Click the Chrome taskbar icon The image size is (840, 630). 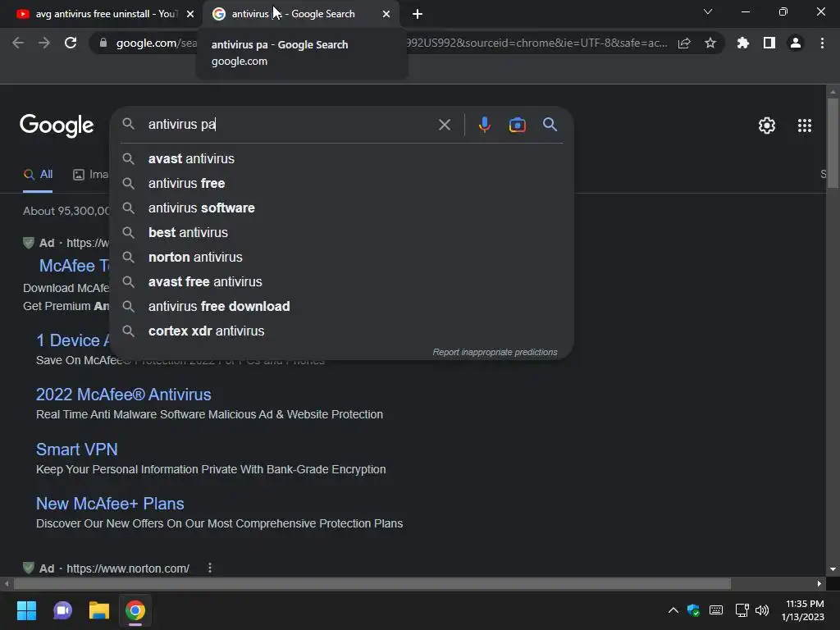[135, 610]
